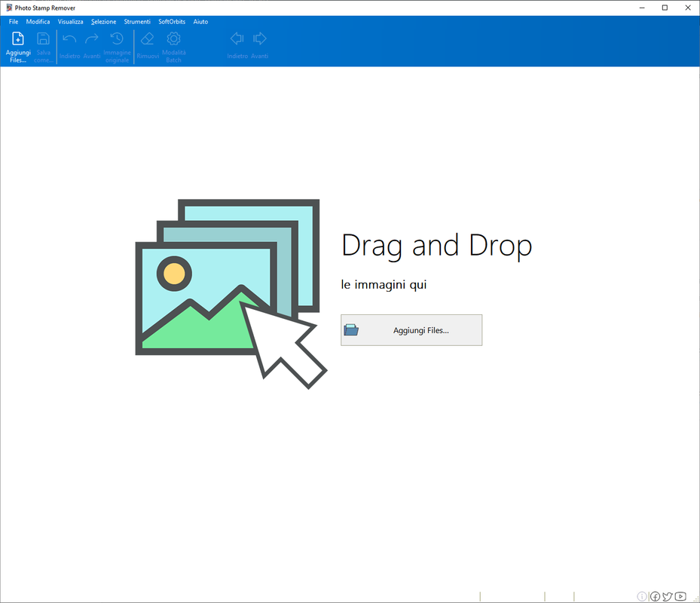Screen dimensions: 700x603
Task: Minimize the Photo Stamp Remover window
Action: [642, 8]
